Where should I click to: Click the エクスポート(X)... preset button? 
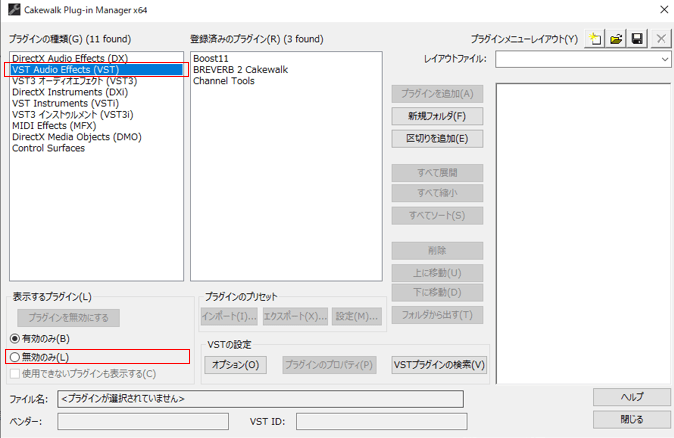295,316
